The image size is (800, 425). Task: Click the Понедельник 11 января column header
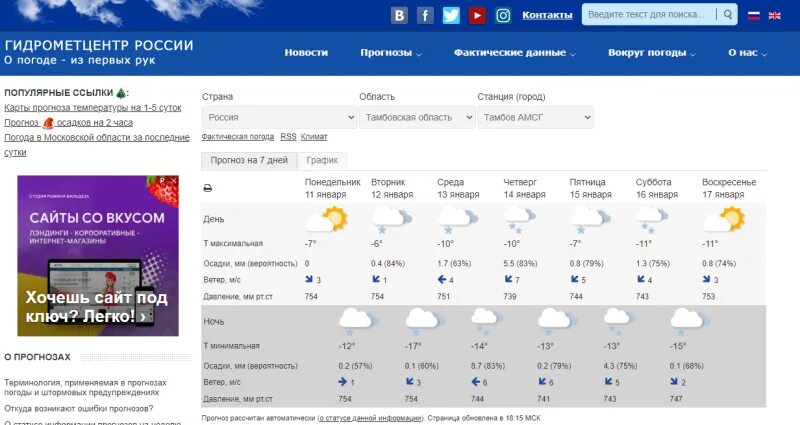(x=332, y=188)
